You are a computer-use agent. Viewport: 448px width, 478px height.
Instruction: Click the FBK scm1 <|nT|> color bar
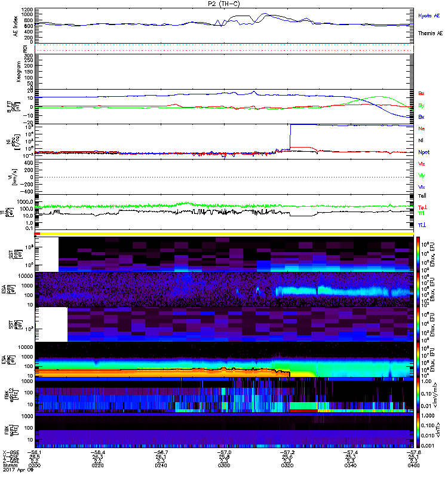[x=418, y=430]
